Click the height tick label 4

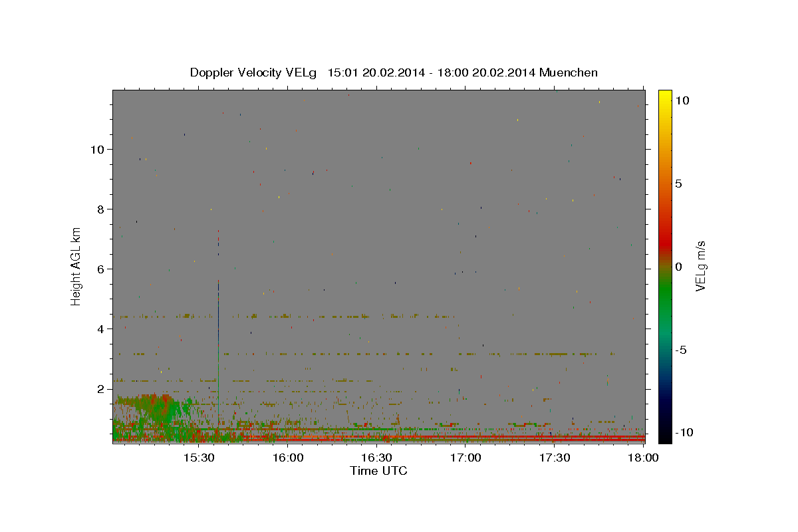(x=101, y=329)
